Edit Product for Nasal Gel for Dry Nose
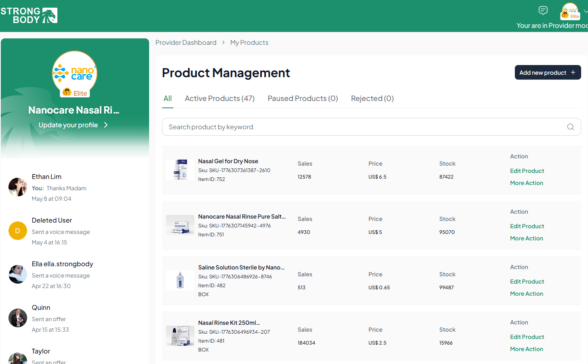 pos(527,171)
